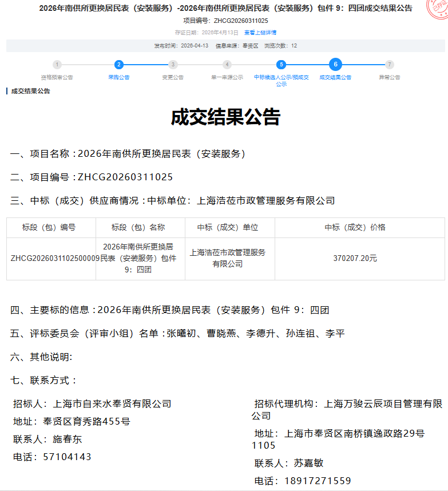Click the 370207.20元 price cell

pos(355,259)
